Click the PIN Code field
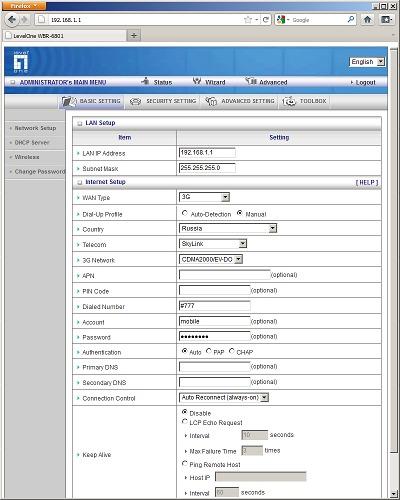The image size is (400, 500). [214, 290]
